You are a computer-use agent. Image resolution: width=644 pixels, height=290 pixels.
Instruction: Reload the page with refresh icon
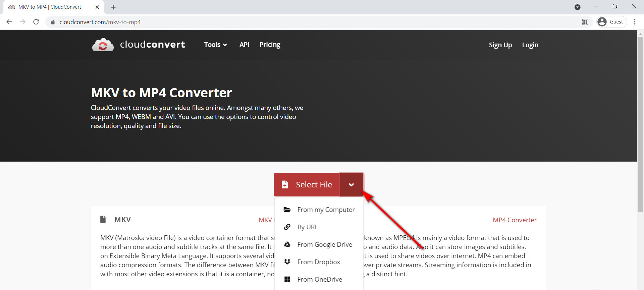36,22
